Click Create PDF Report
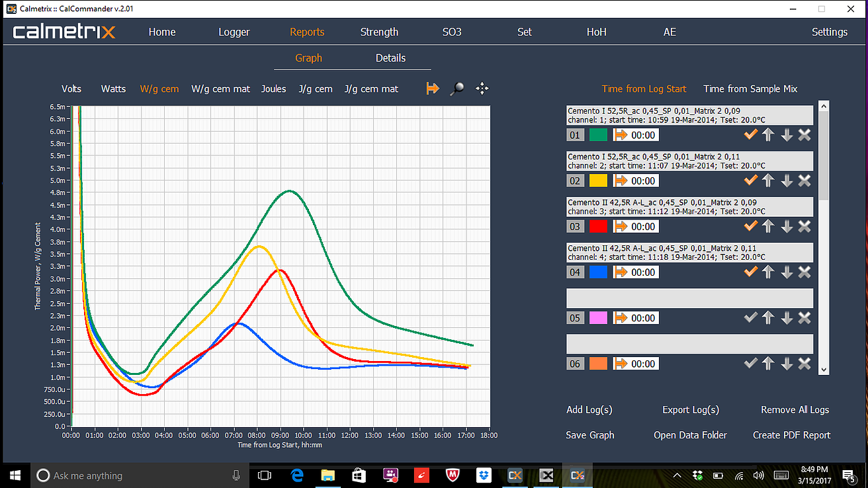The height and width of the screenshot is (488, 868). click(791, 435)
